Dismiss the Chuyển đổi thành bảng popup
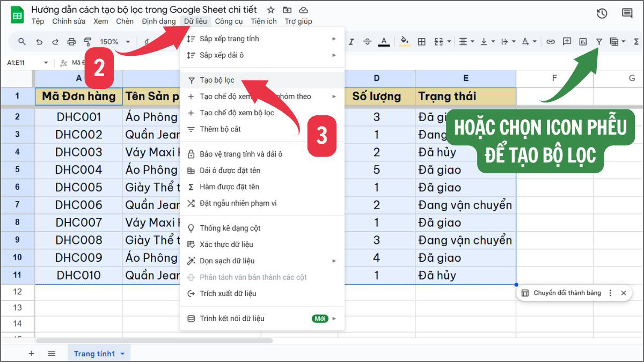This screenshot has width=644, height=362. [x=623, y=293]
